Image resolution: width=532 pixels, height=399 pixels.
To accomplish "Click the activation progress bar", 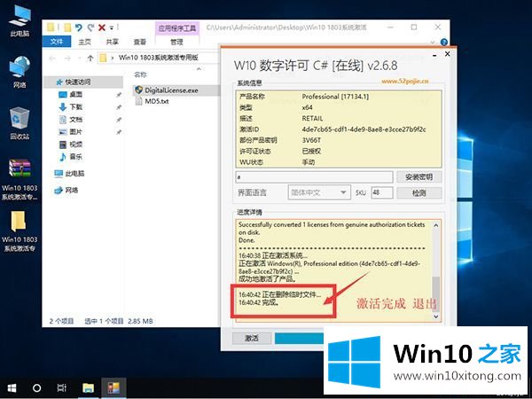I will (300, 339).
